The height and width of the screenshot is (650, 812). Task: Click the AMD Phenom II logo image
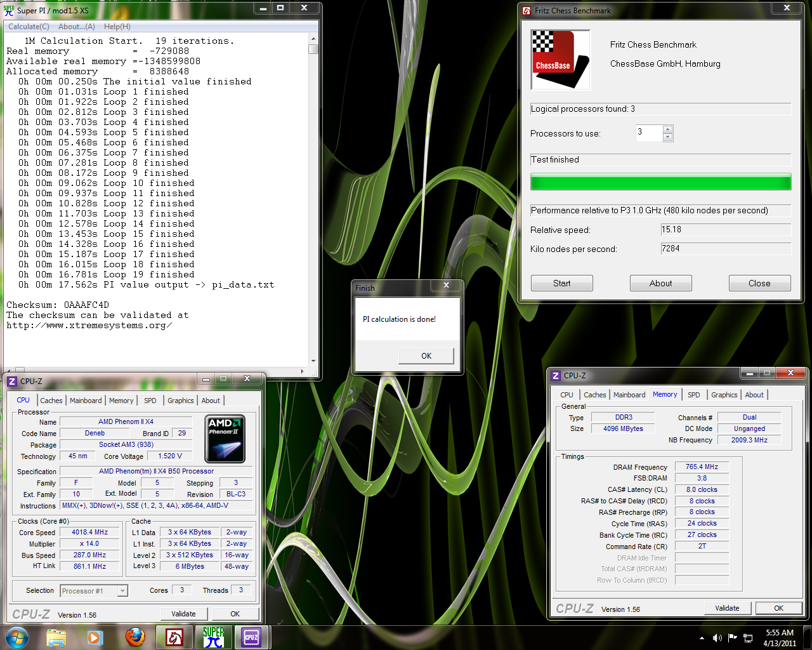[x=225, y=439]
